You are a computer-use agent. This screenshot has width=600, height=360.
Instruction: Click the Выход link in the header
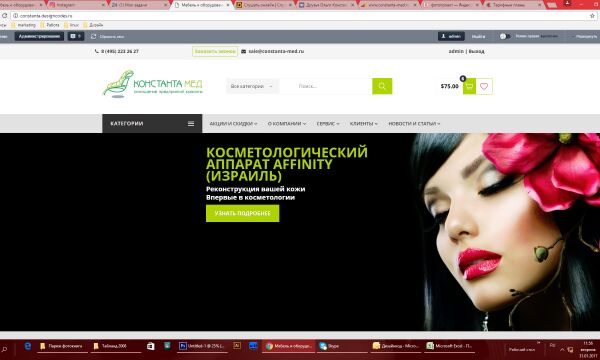tap(476, 51)
